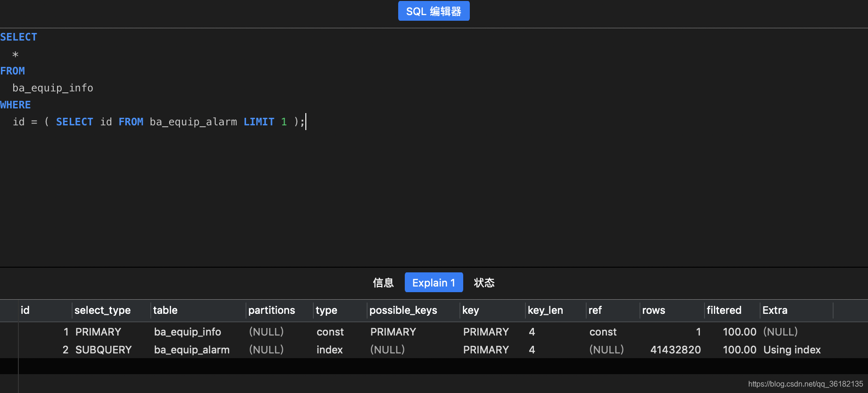Click ba_equip_alarm in the SQL editor
Screen dimensions: 868x393
[193, 122]
